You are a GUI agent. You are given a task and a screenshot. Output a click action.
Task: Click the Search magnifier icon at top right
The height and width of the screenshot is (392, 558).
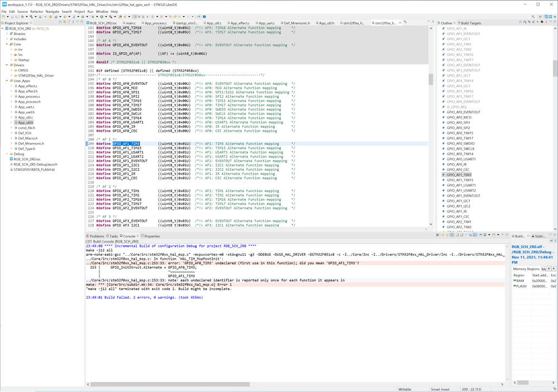pos(533,17)
